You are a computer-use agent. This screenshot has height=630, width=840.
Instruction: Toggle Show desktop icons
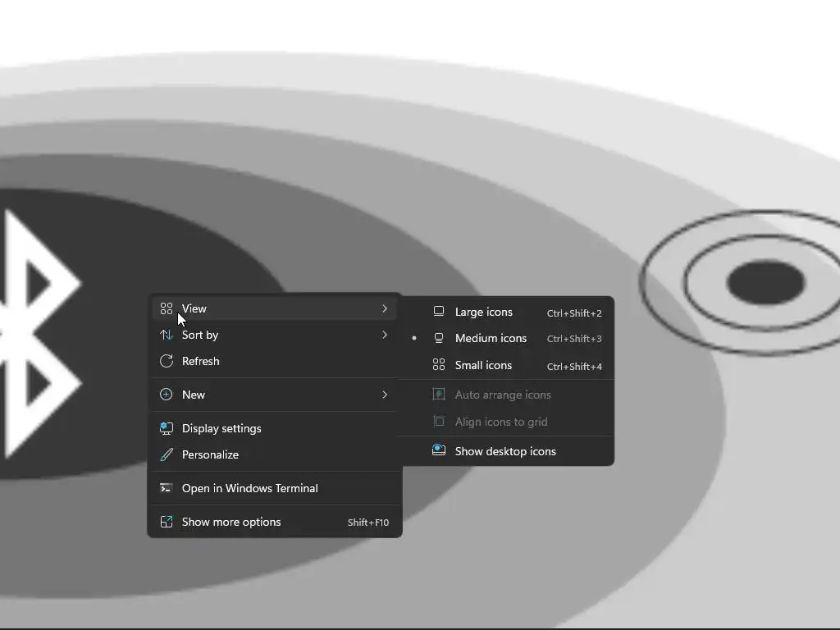click(x=506, y=451)
